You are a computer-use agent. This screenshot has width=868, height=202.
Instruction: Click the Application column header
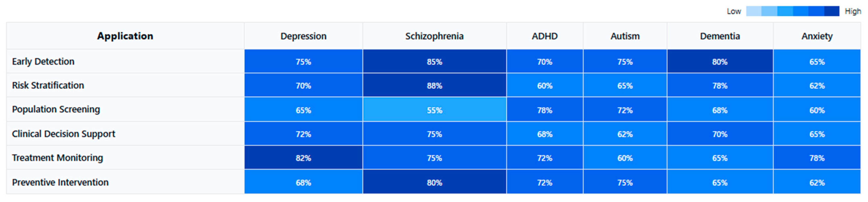click(125, 36)
